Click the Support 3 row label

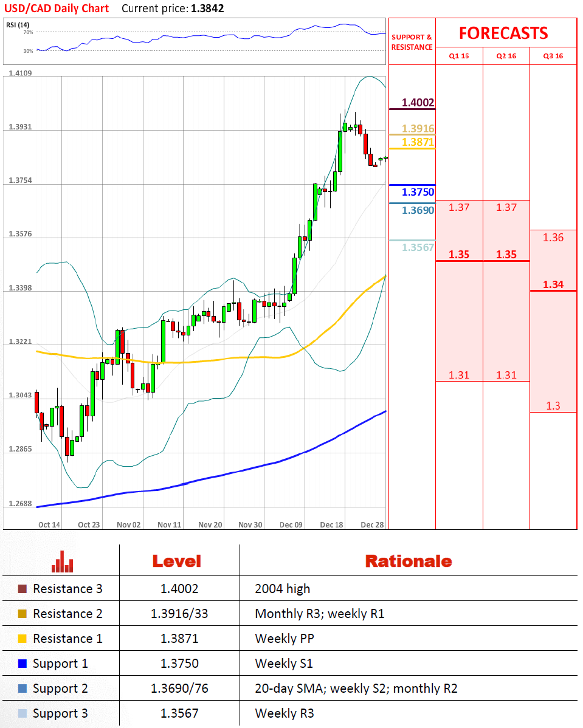click(60, 713)
